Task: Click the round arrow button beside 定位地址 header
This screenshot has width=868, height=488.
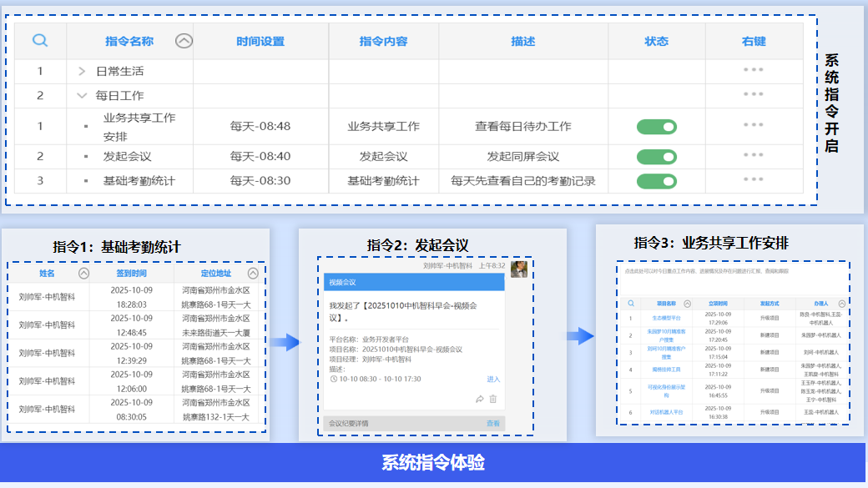Action: (253, 273)
